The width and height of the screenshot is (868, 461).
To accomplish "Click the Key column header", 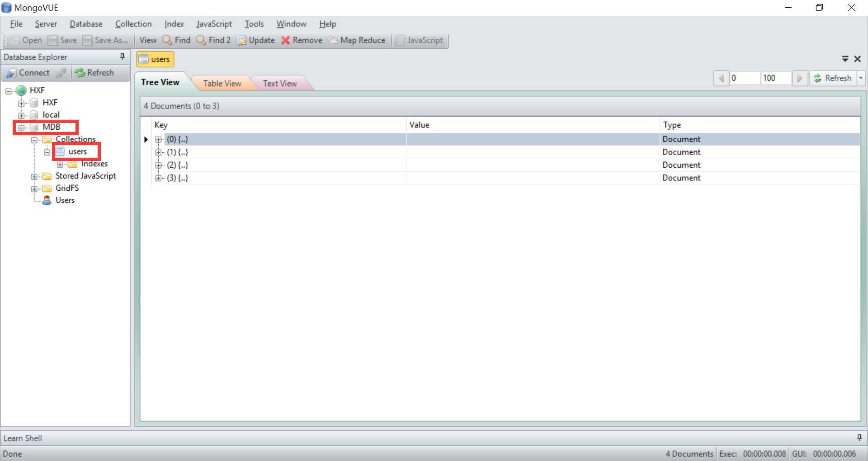I will 279,125.
